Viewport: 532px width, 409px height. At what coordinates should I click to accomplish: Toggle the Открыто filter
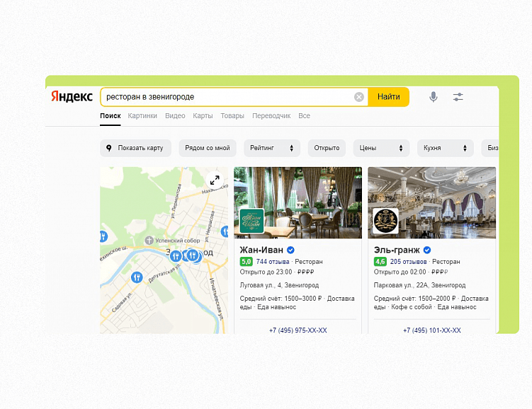pyautogui.click(x=327, y=148)
